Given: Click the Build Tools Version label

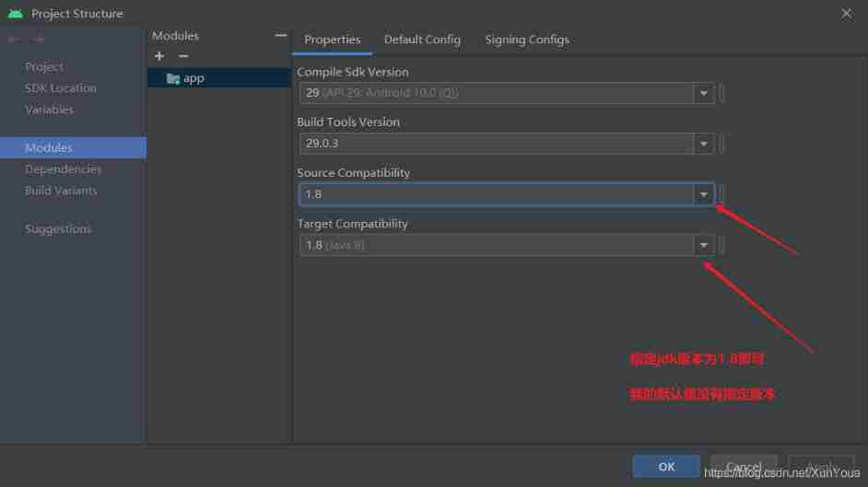Looking at the screenshot, I should point(348,122).
